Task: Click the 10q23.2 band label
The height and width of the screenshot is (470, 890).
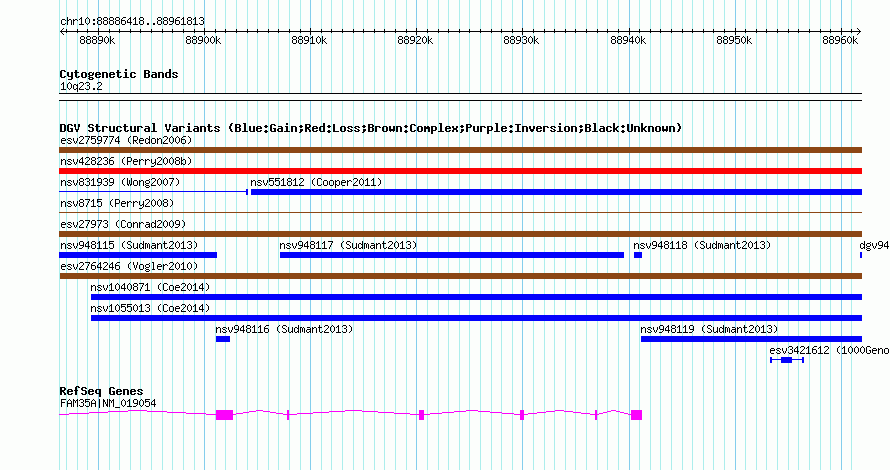Action: click(x=81, y=86)
